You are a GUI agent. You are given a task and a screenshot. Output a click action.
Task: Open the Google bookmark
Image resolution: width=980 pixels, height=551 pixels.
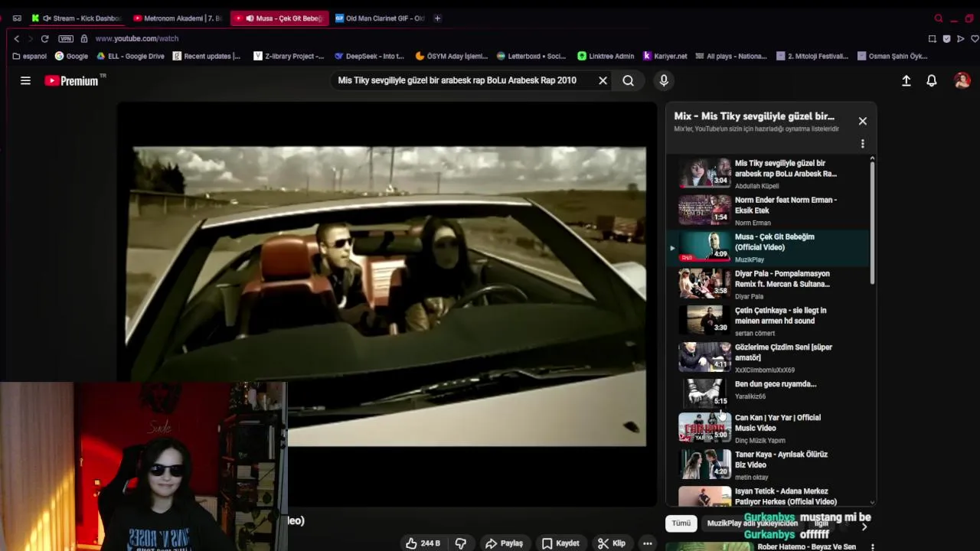[x=71, y=56]
